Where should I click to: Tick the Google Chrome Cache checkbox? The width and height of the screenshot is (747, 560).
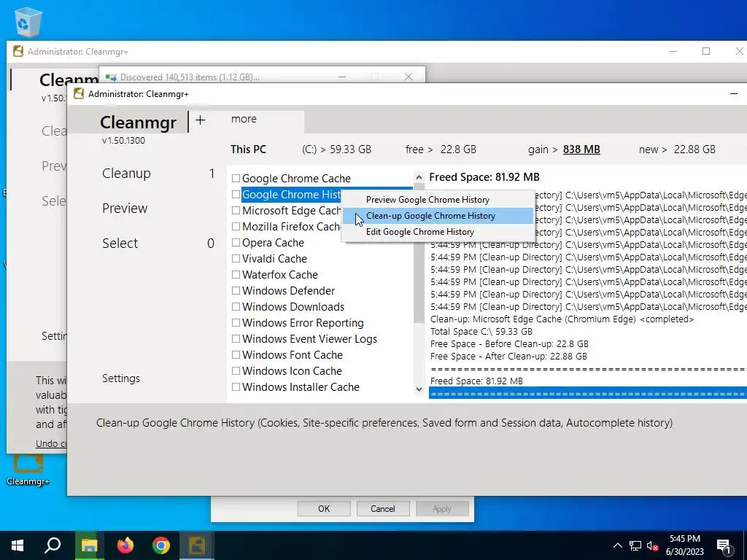coord(236,178)
